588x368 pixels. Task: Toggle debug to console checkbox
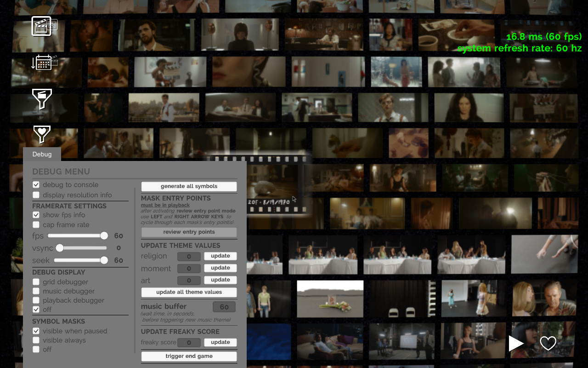tap(36, 184)
